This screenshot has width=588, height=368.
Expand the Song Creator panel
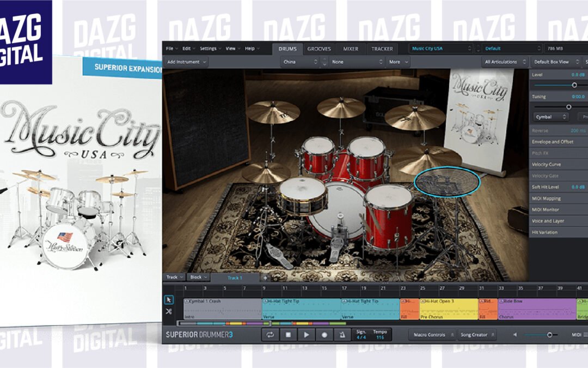click(x=477, y=335)
